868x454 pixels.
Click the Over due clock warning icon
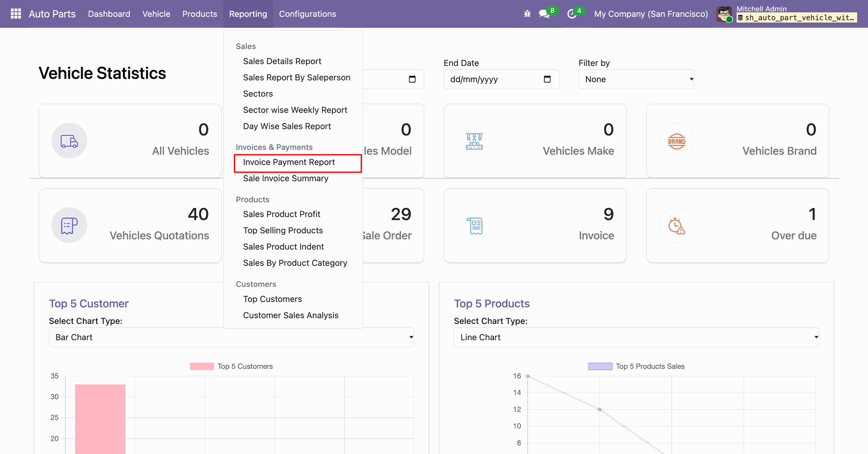point(677,225)
